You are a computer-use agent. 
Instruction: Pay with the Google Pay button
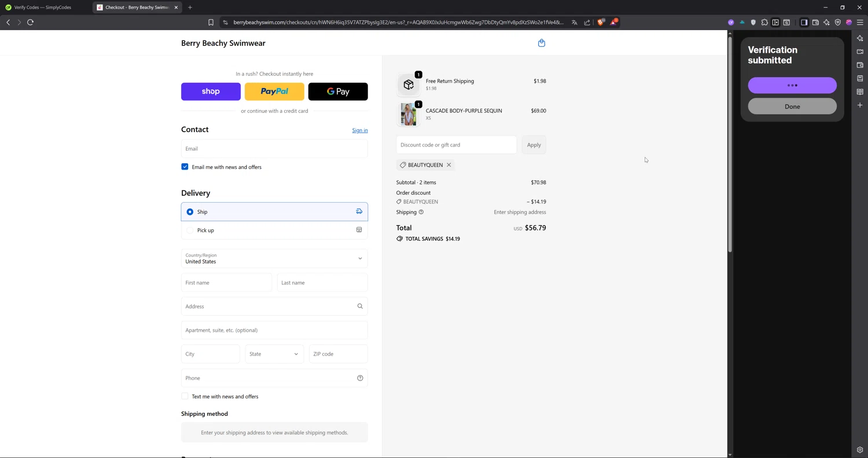[338, 91]
